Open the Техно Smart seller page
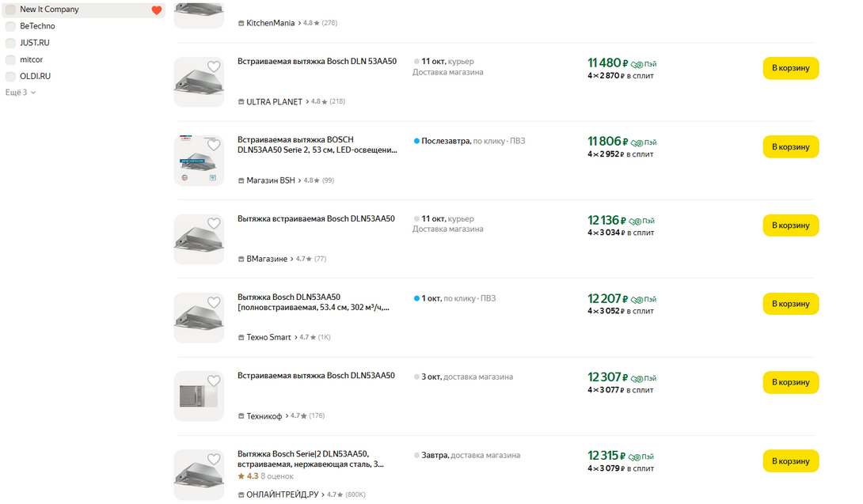Viewport: 863px width, 504px height. (x=268, y=337)
